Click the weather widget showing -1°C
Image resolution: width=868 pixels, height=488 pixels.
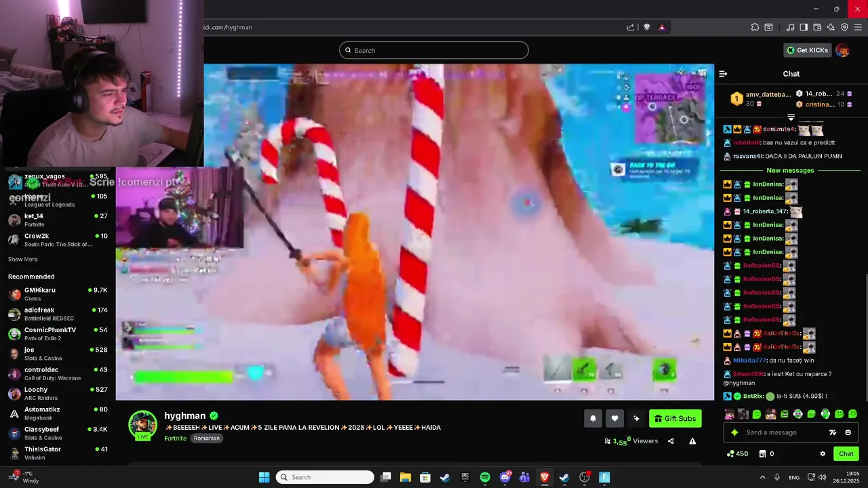24,477
